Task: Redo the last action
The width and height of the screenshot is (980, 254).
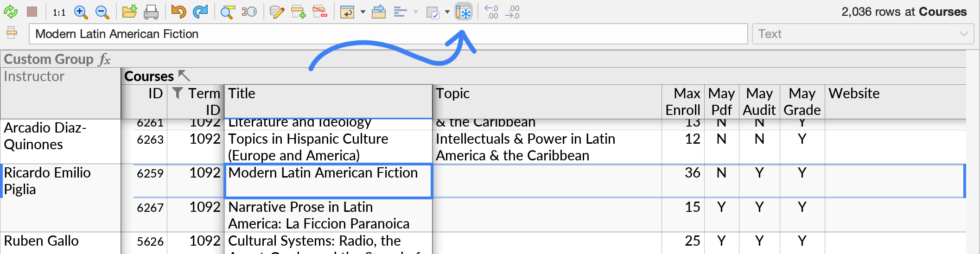Action: coord(200,12)
